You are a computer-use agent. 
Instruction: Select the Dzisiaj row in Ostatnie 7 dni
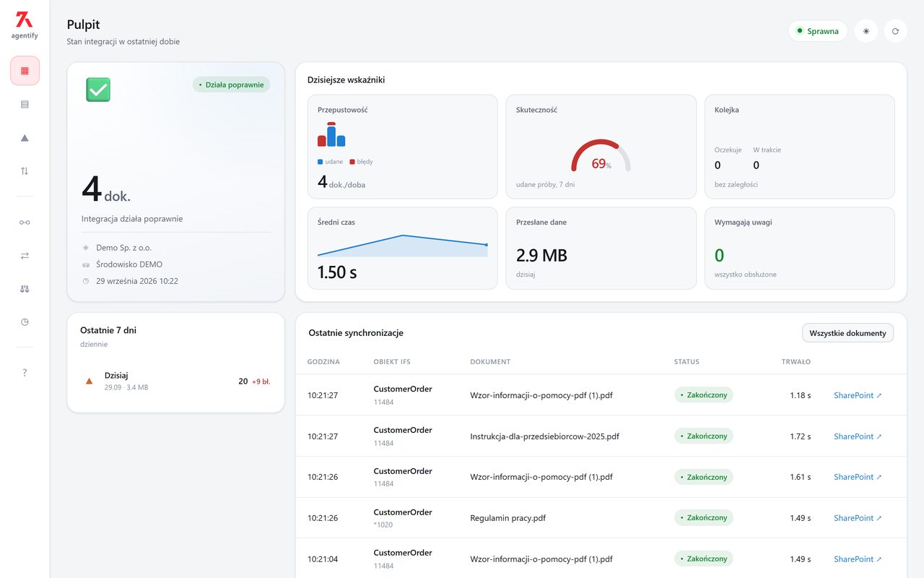(176, 381)
